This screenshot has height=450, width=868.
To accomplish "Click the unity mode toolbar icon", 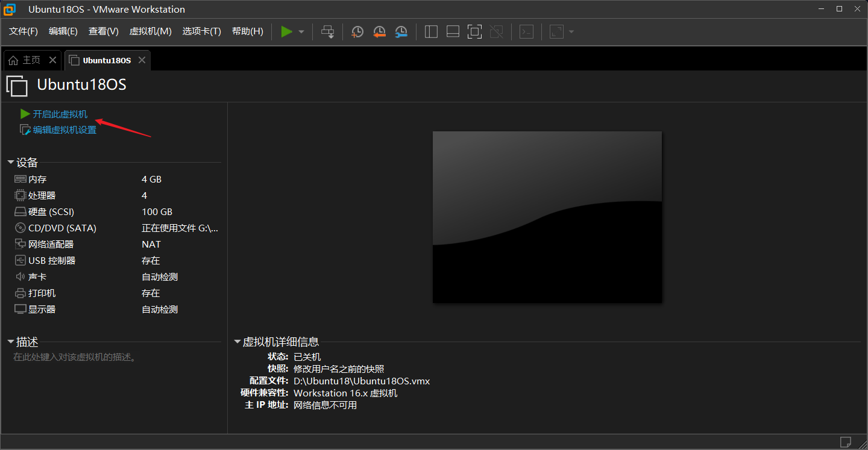I will [496, 31].
